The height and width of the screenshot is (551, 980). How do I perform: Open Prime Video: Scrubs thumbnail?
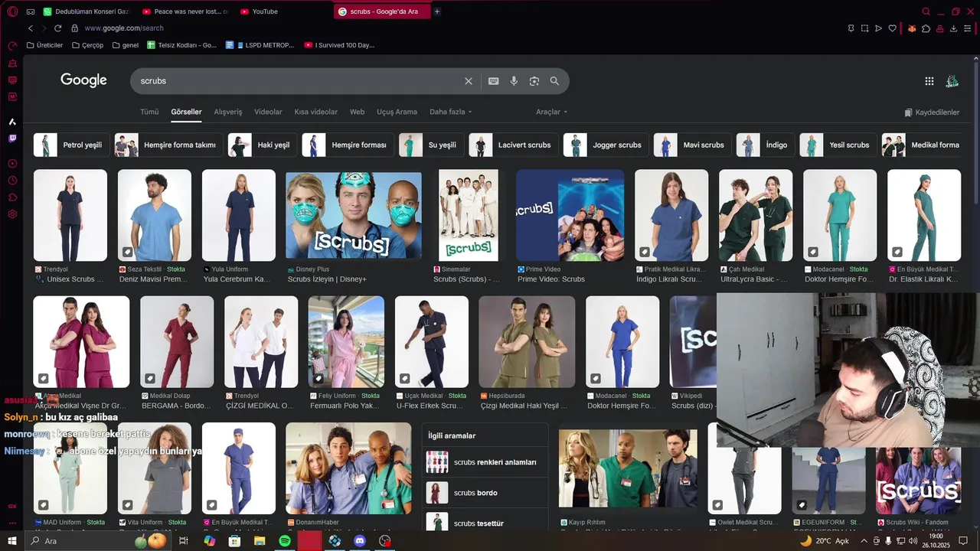570,214
